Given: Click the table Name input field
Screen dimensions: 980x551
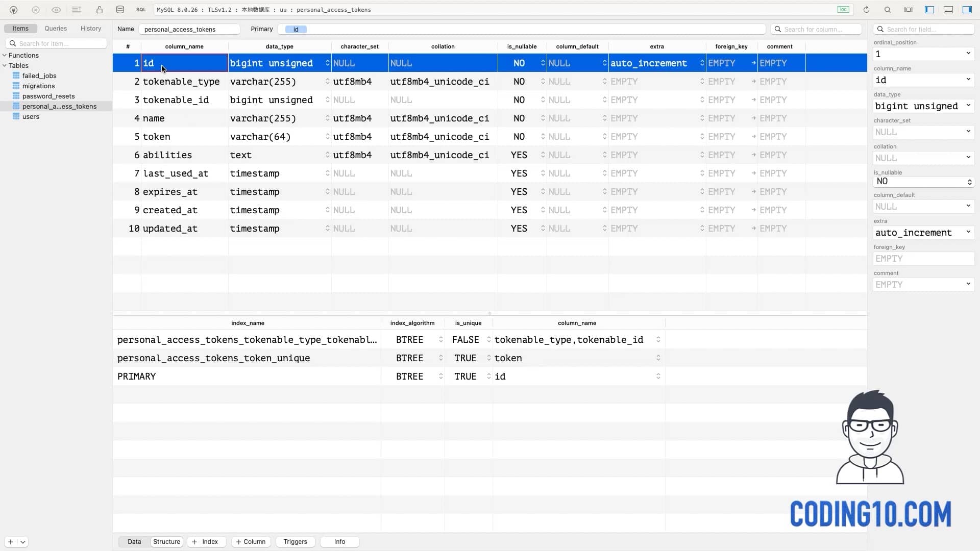Looking at the screenshot, I should coord(189,29).
